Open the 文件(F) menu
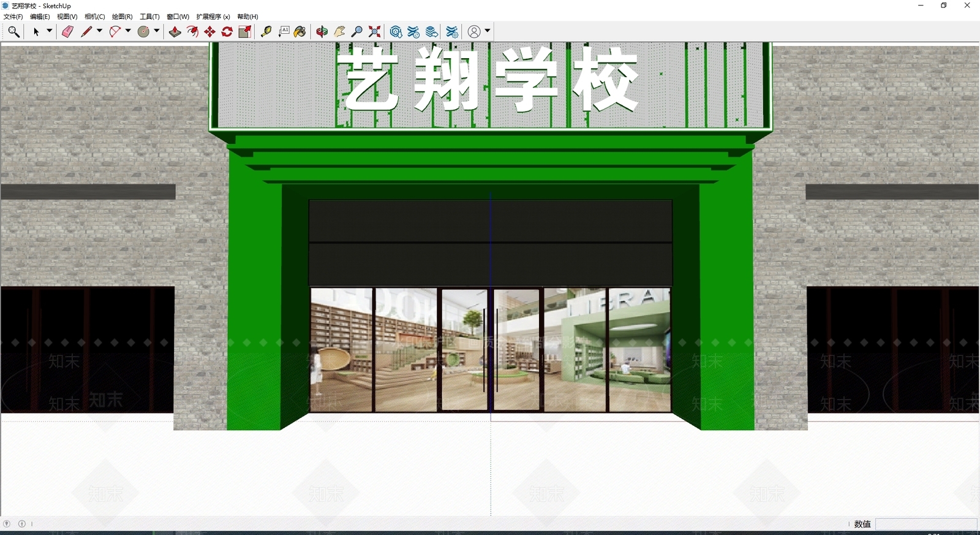This screenshot has width=980, height=535. tap(13, 17)
